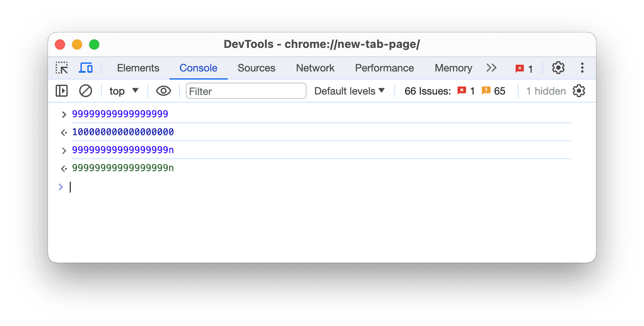This screenshot has width=644, height=326.
Task: Toggle the device toolbar icon
Action: point(86,68)
